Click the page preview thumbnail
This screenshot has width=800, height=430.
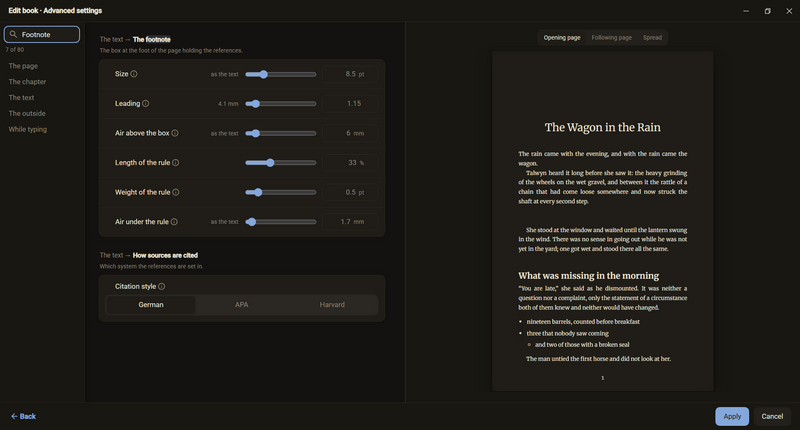pos(603,221)
